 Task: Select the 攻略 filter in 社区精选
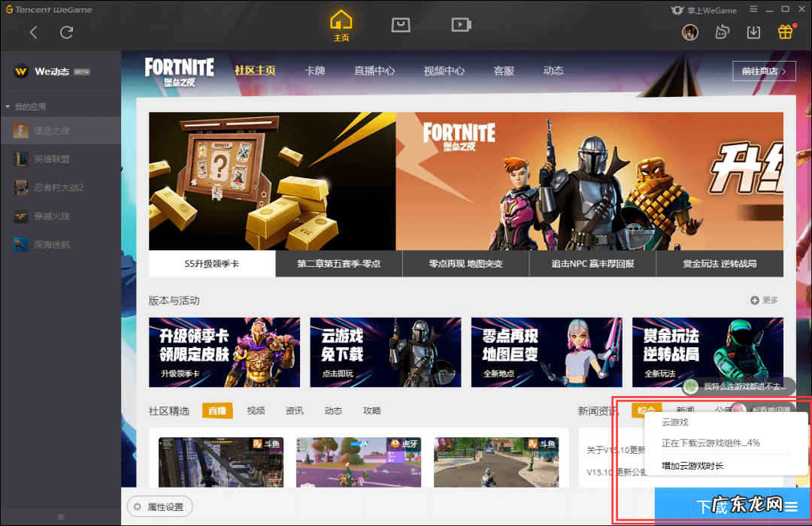pyautogui.click(x=372, y=410)
